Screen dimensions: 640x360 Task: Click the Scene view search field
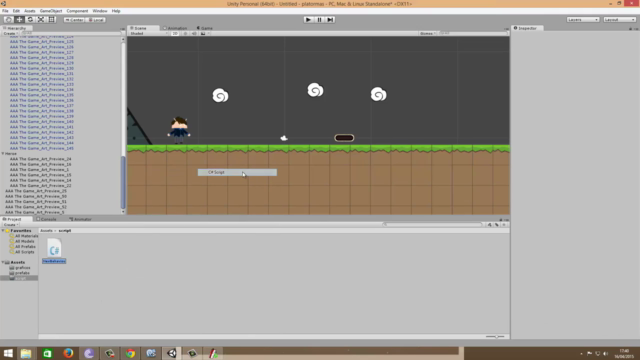(x=473, y=33)
